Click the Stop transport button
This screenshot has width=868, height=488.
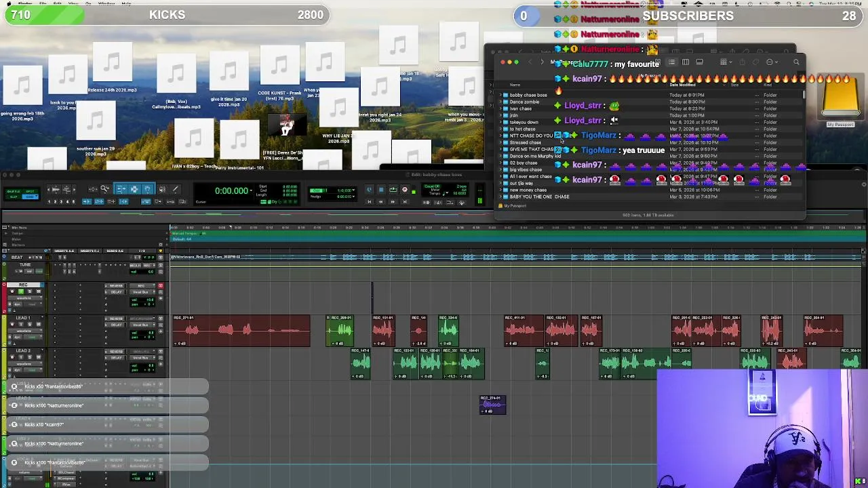(381, 189)
